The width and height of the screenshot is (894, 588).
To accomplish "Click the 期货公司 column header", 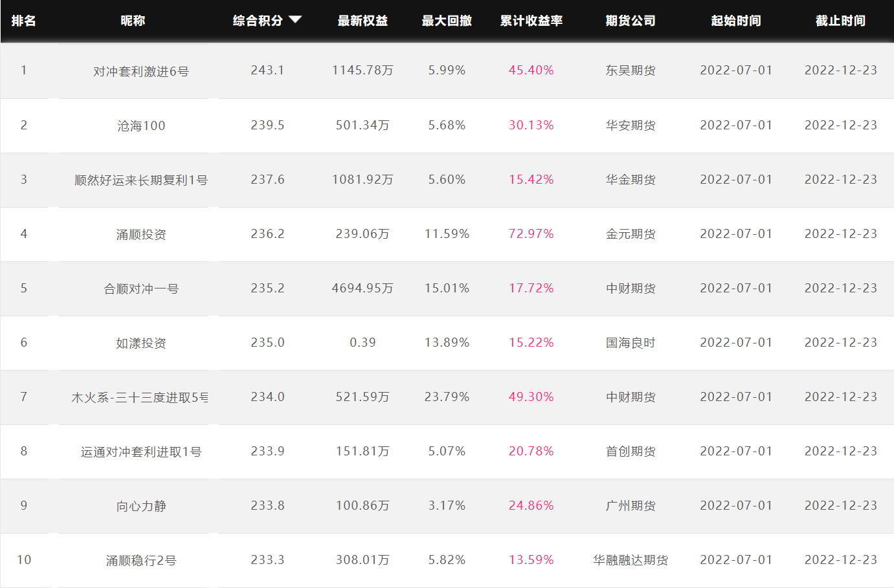I will 631,21.
